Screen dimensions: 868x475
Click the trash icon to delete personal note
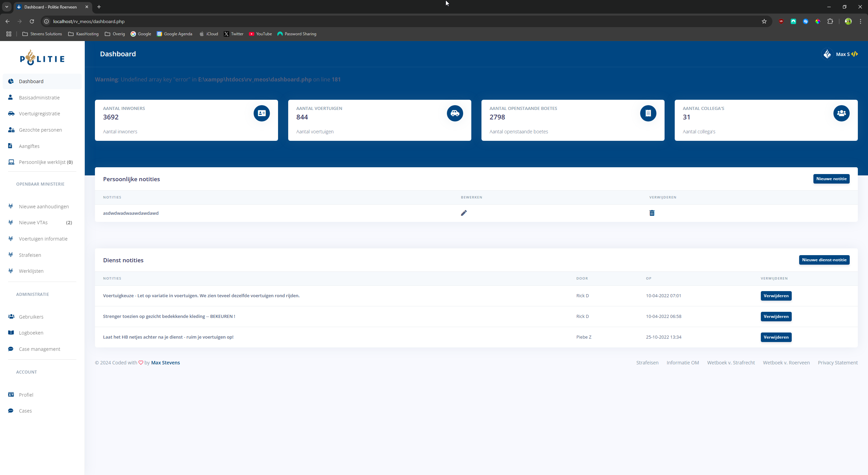pos(652,213)
